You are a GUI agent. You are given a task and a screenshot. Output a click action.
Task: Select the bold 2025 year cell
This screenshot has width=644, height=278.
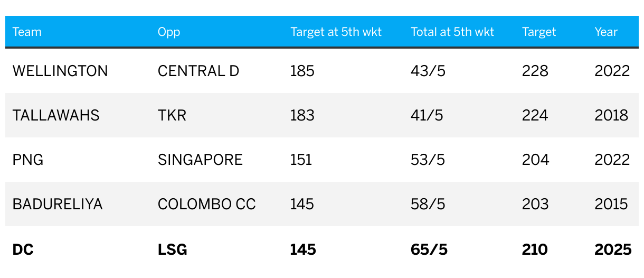click(613, 249)
